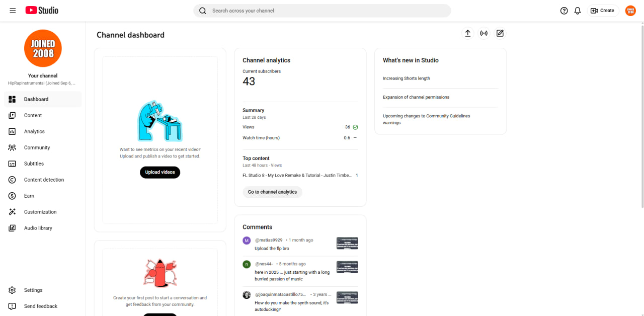Image resolution: width=644 pixels, height=316 pixels.
Task: Click the create post pencil icon
Action: coord(500,33)
